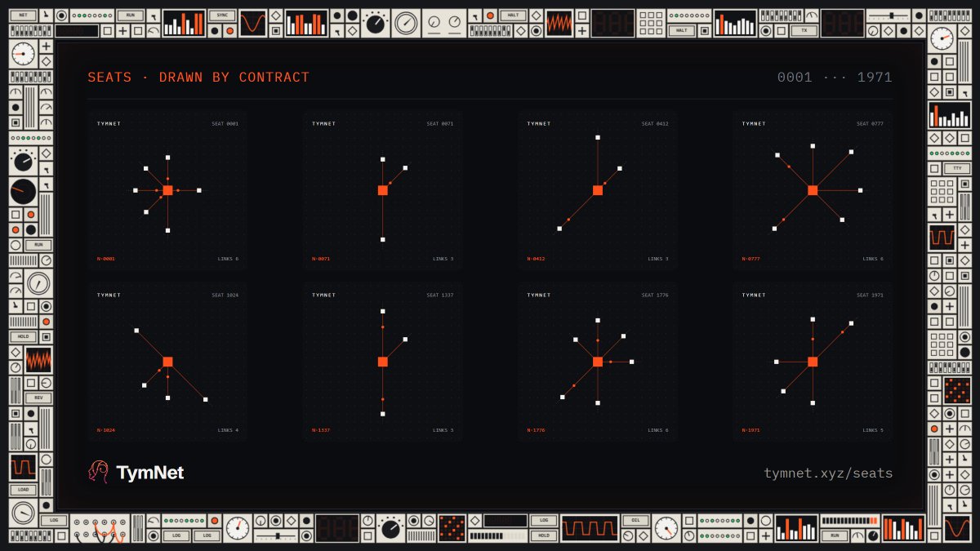Click the TymNet logo
The height and width of the screenshot is (551, 980).
tap(136, 473)
